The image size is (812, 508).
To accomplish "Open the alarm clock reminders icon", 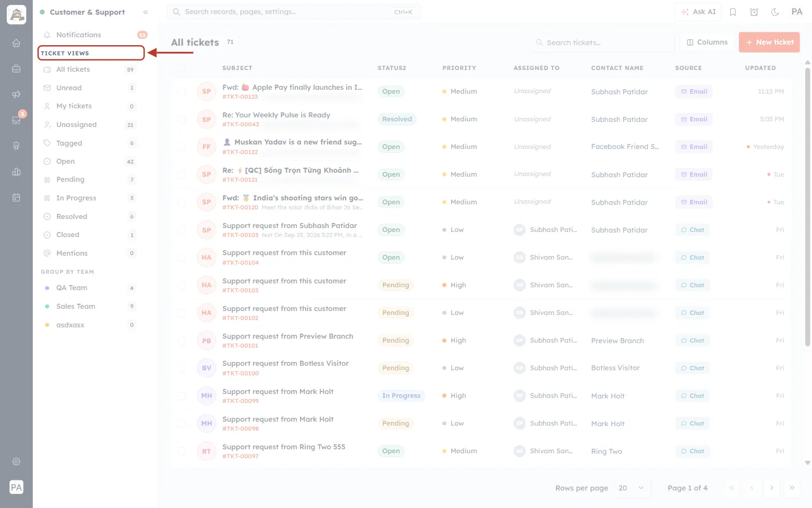I will pos(754,12).
